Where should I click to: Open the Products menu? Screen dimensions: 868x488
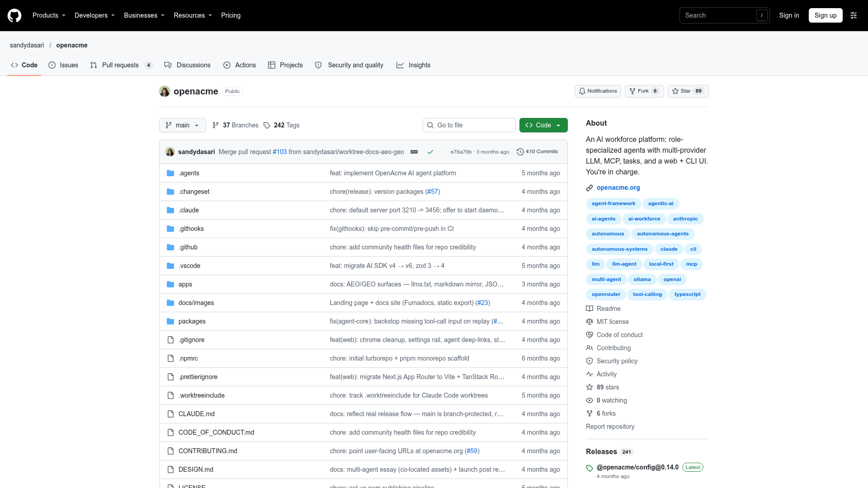(49, 15)
